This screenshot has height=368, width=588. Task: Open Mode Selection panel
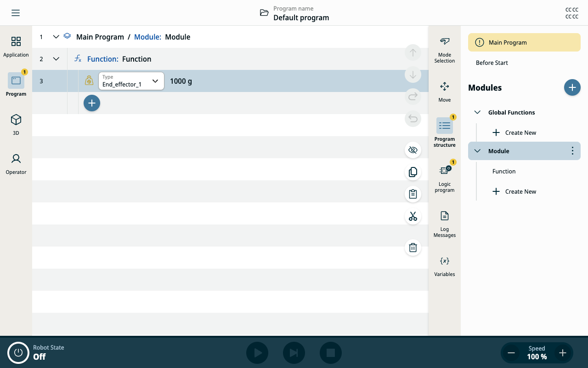click(x=445, y=50)
